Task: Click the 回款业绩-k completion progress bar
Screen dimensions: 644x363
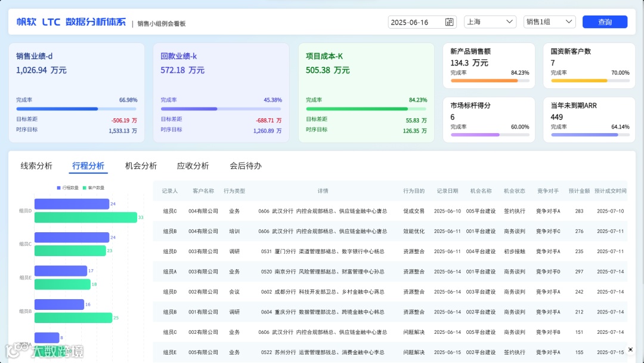Action: click(221, 109)
